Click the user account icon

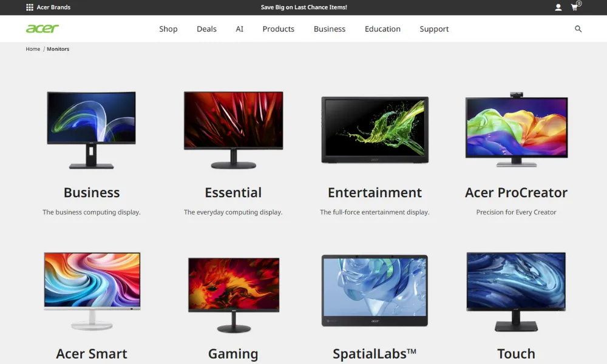(x=558, y=7)
